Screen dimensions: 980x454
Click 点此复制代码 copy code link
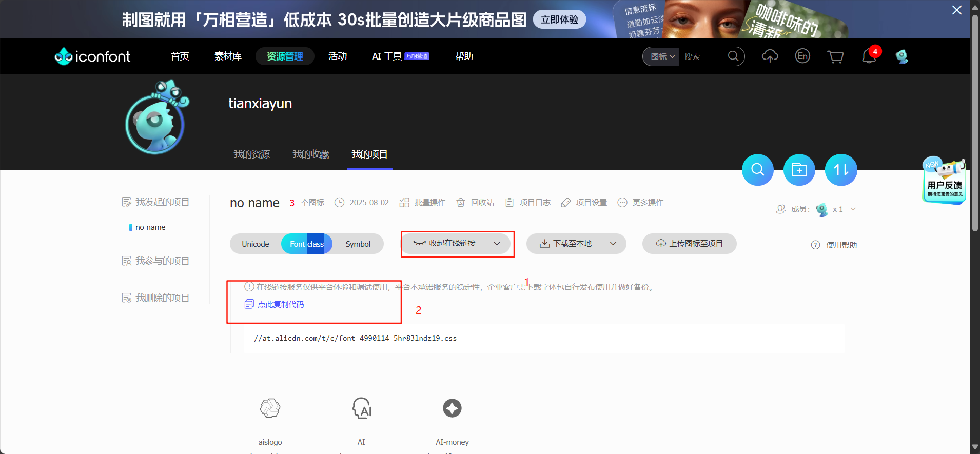point(275,304)
